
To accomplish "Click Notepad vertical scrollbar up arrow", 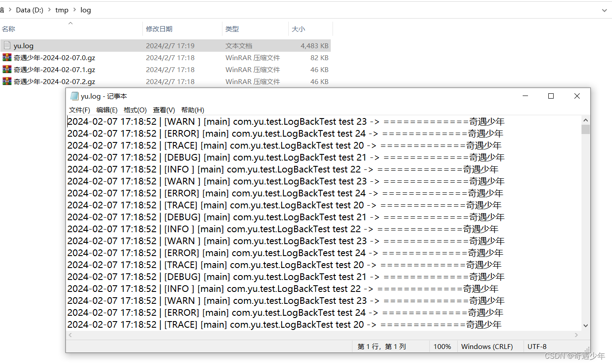I will point(585,120).
